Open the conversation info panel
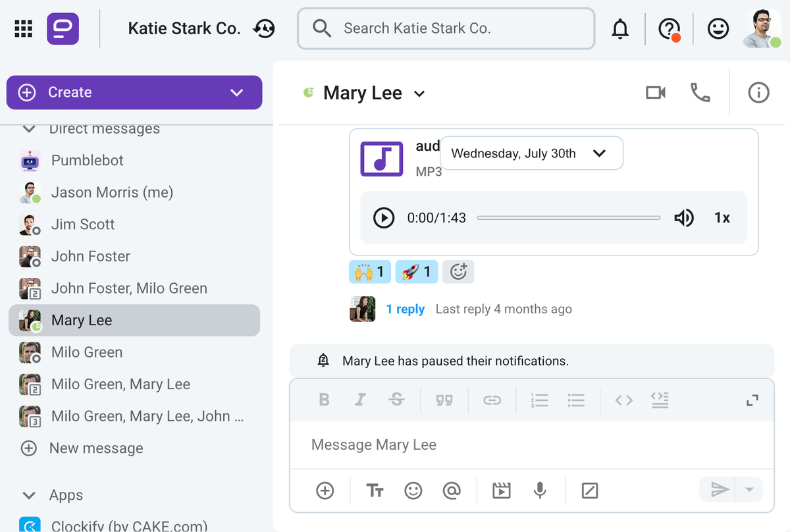Image resolution: width=790 pixels, height=532 pixels. [x=758, y=93]
